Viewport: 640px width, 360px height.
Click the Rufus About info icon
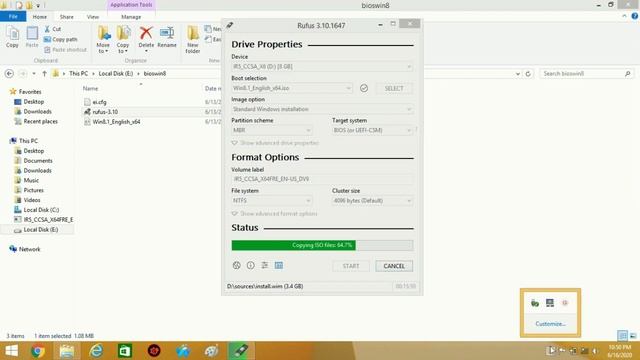point(251,266)
